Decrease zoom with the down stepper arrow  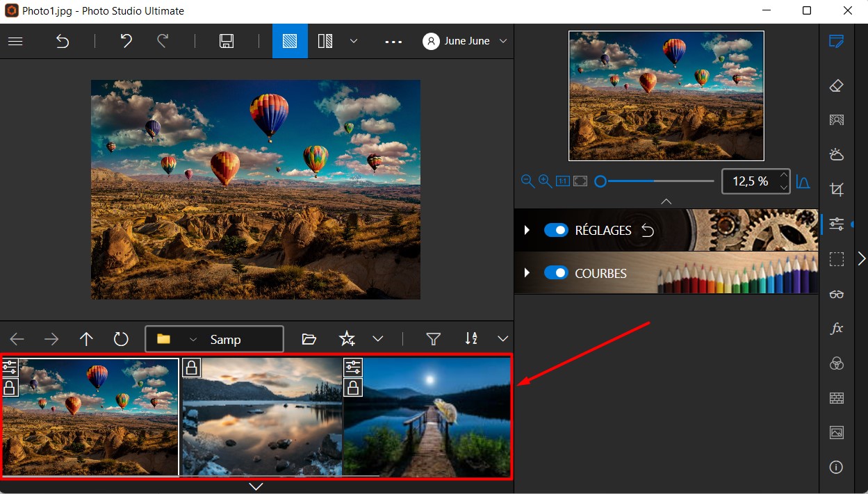point(784,188)
